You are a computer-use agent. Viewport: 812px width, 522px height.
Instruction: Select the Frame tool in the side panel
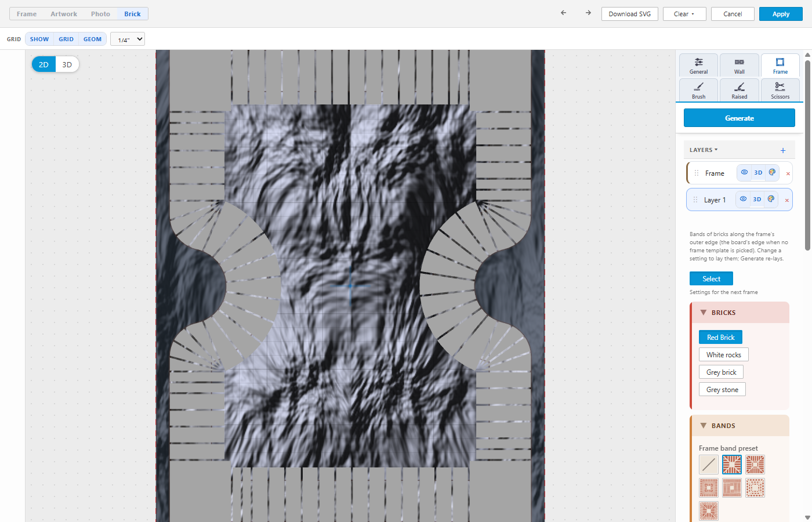coord(780,65)
